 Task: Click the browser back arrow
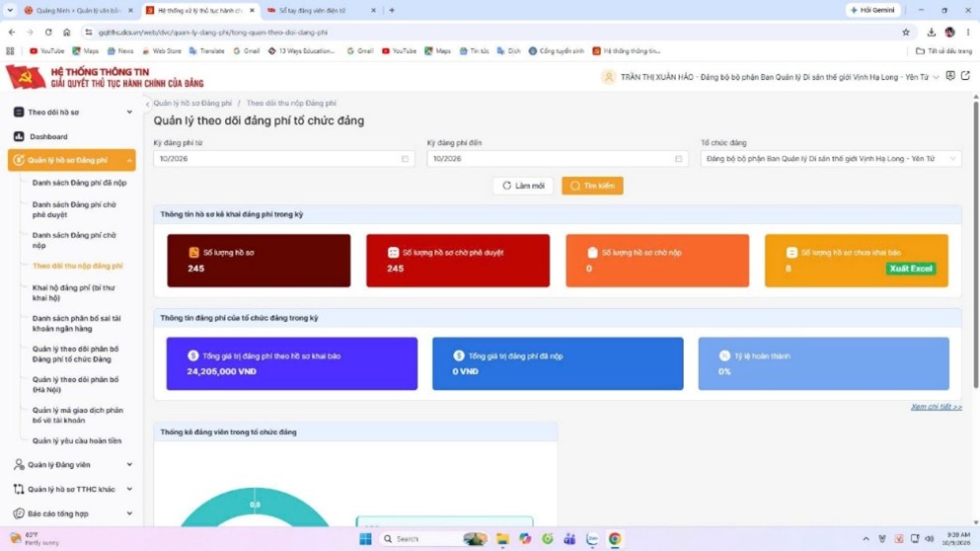12,32
